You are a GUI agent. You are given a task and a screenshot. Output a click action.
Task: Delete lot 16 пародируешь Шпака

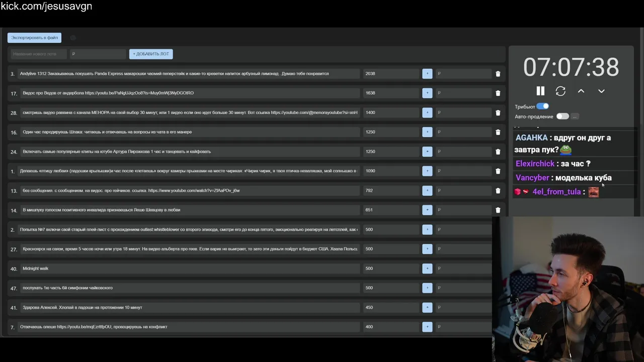coord(498,132)
